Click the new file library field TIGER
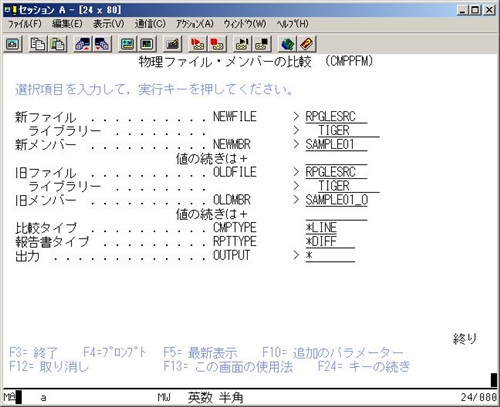500x407 pixels. pos(349,130)
